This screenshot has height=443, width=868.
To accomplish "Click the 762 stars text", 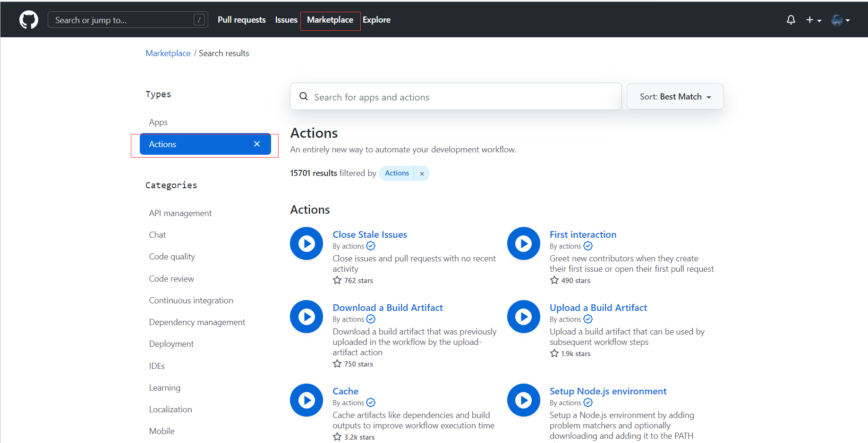I will tap(358, 281).
